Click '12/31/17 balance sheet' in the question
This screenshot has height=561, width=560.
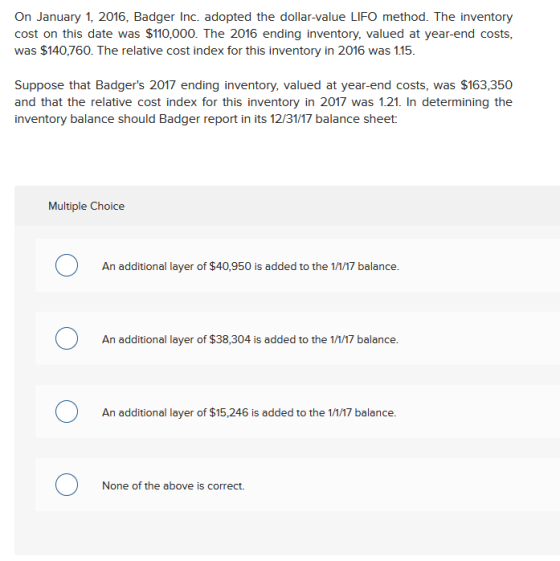333,119
